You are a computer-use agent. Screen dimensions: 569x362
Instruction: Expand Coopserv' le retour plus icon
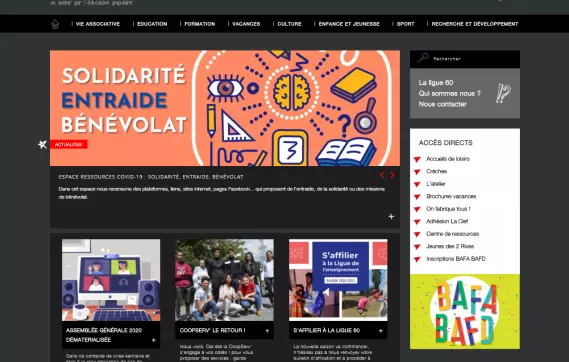coord(267,331)
